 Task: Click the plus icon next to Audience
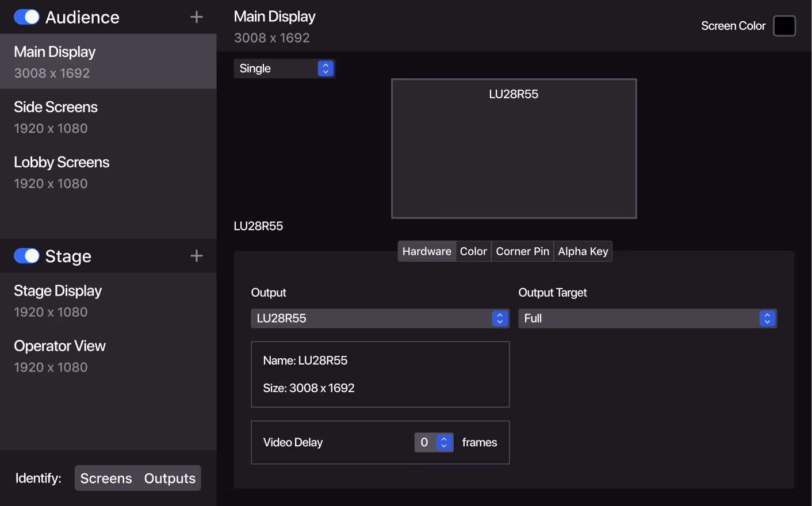[197, 17]
